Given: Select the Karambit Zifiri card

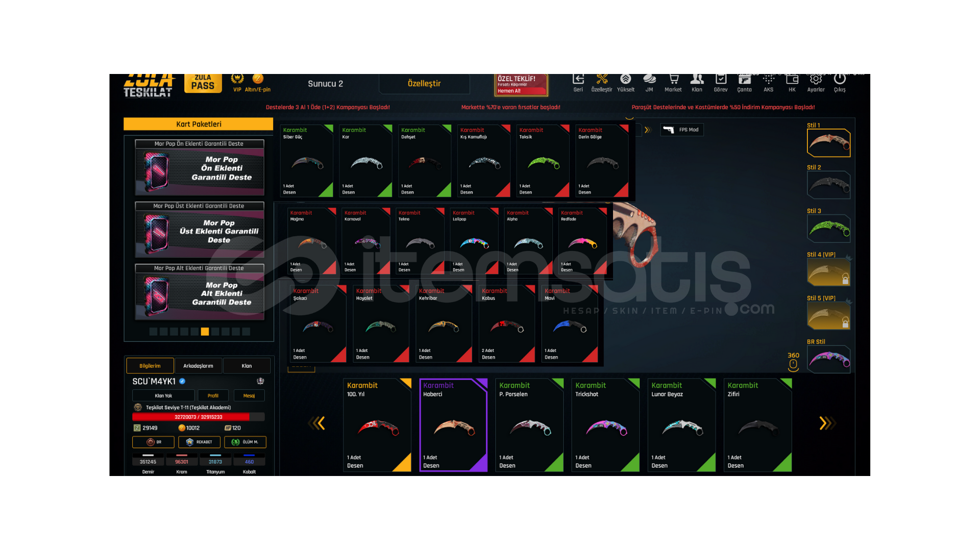Looking at the screenshot, I should click(757, 425).
